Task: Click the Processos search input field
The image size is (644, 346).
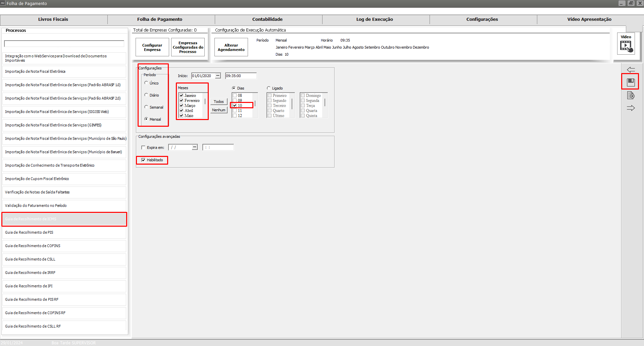Action: [x=64, y=44]
